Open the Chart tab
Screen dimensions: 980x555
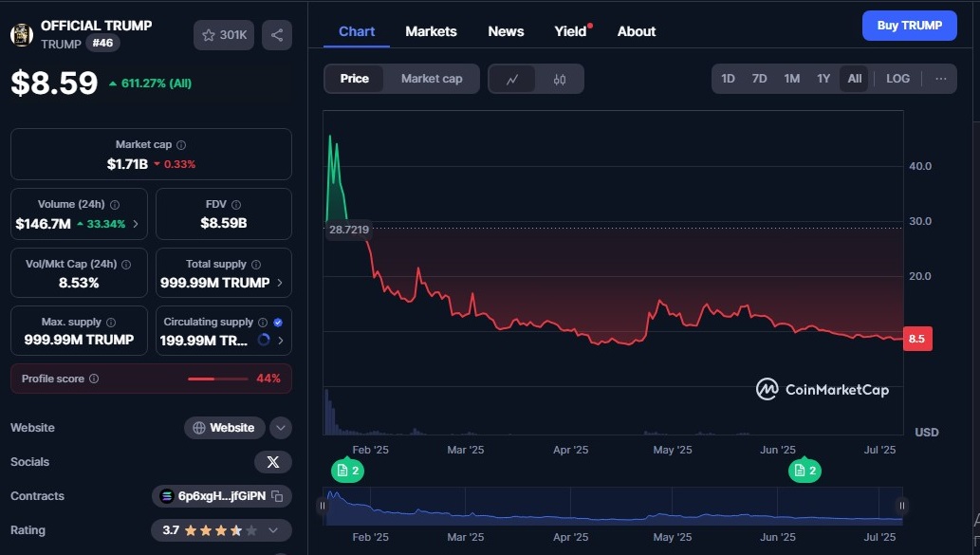[357, 31]
